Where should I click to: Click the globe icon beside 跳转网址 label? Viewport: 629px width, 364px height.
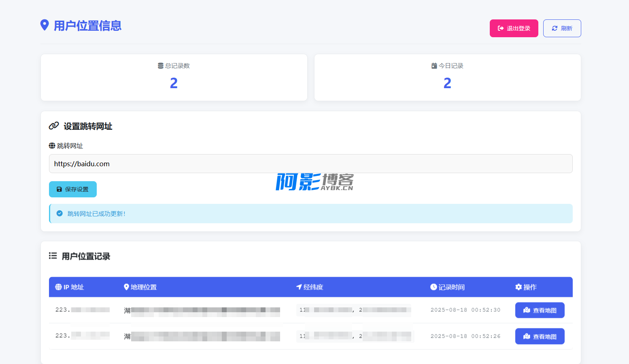(x=52, y=146)
